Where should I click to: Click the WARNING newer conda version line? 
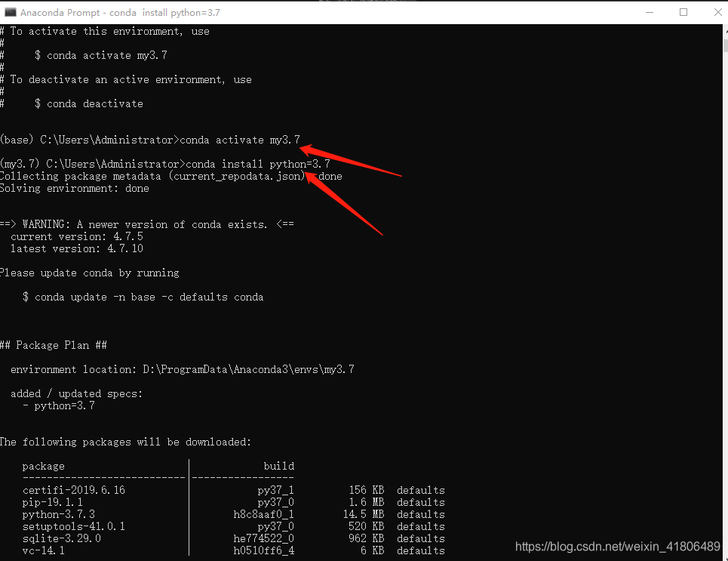[146, 224]
